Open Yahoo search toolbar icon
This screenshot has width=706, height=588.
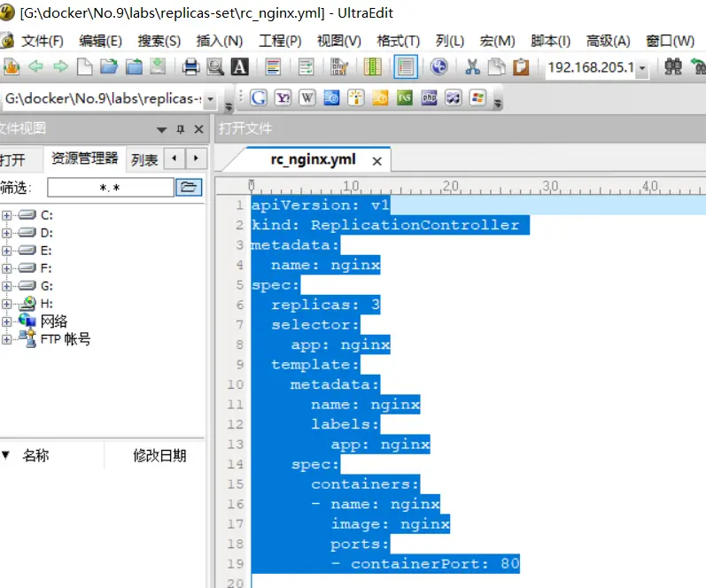pyautogui.click(x=283, y=97)
